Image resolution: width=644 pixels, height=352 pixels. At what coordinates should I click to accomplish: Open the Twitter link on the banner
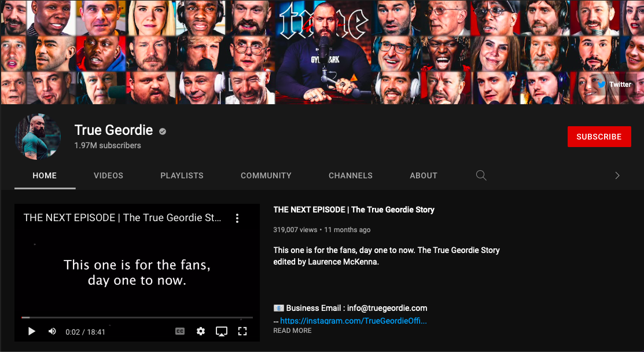point(614,84)
